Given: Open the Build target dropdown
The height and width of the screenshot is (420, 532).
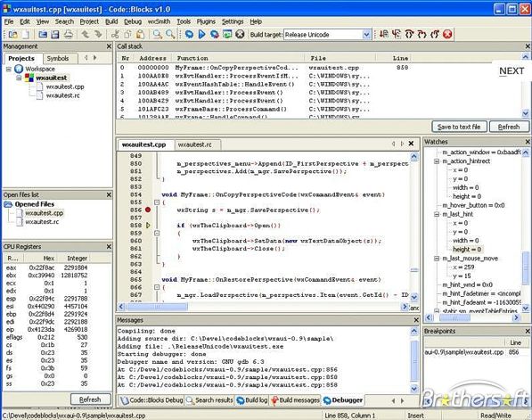Looking at the screenshot, I should tap(366, 34).
